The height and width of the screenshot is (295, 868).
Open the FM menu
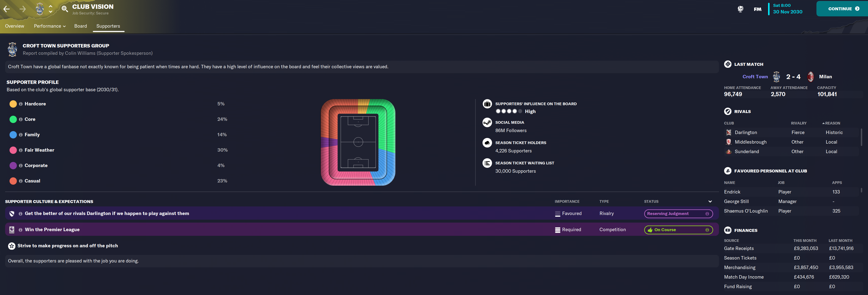(758, 9)
